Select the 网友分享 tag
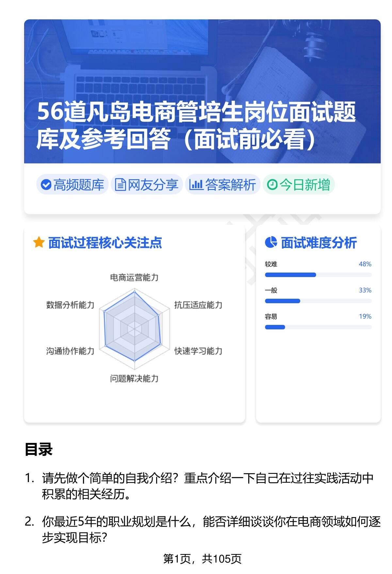Screen dimensions: 392x574 147,185
